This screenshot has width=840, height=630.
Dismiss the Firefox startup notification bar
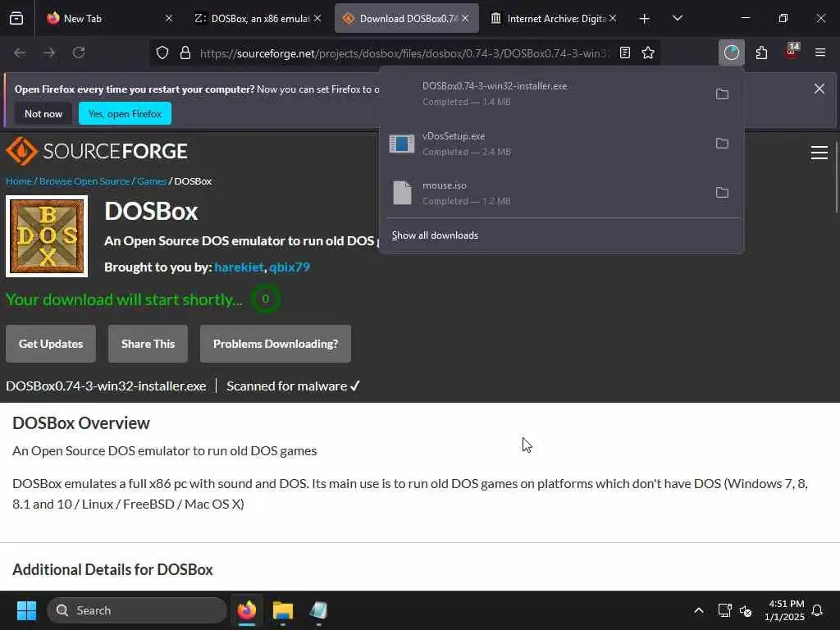(819, 89)
